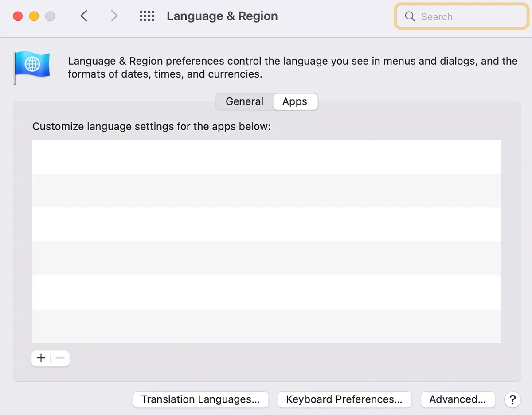Click the green zoom window button
Viewport: 532px width, 415px height.
[50, 16]
